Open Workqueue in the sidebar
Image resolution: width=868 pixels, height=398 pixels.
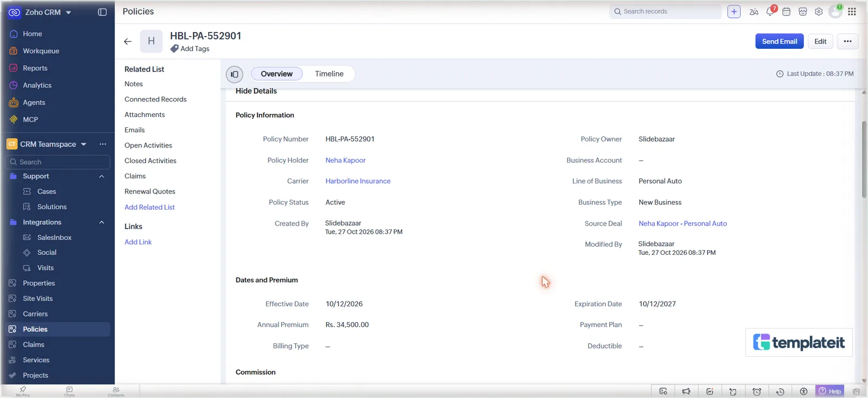[41, 51]
